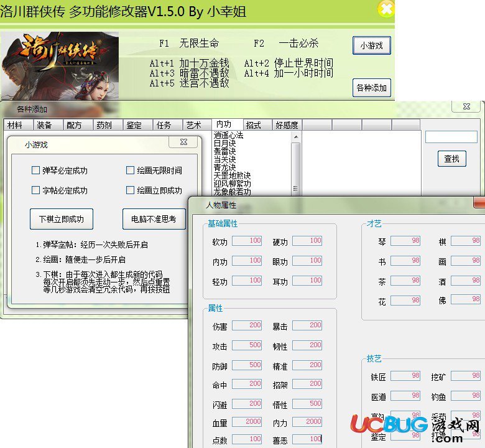Viewport: 485px width, 448px height.
Task: Click the 医道 skill value field
Action: tap(405, 395)
